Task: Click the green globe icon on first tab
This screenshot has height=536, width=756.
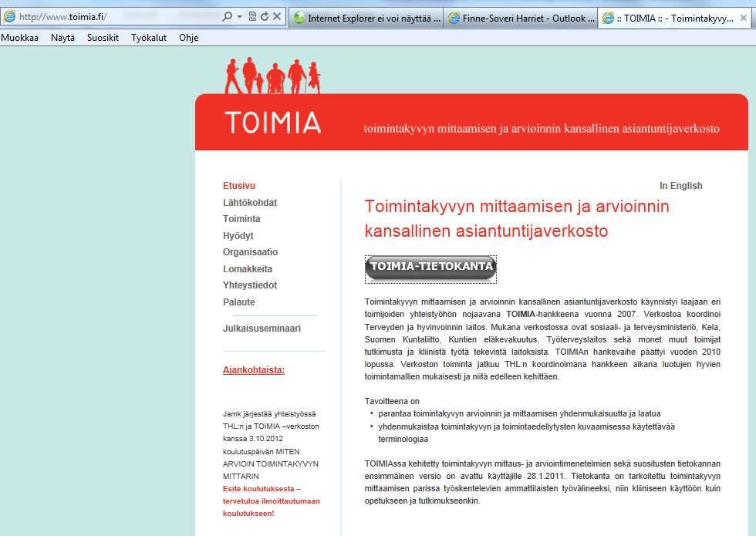Action: click(x=299, y=19)
